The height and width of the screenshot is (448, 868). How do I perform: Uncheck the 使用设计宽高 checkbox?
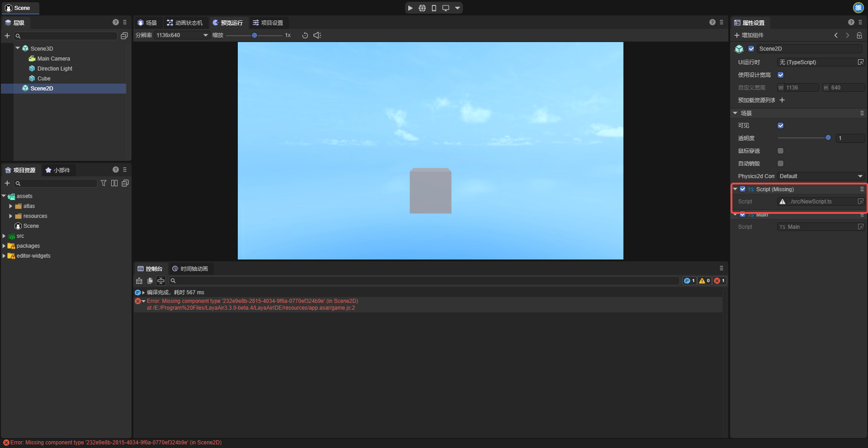pos(780,75)
